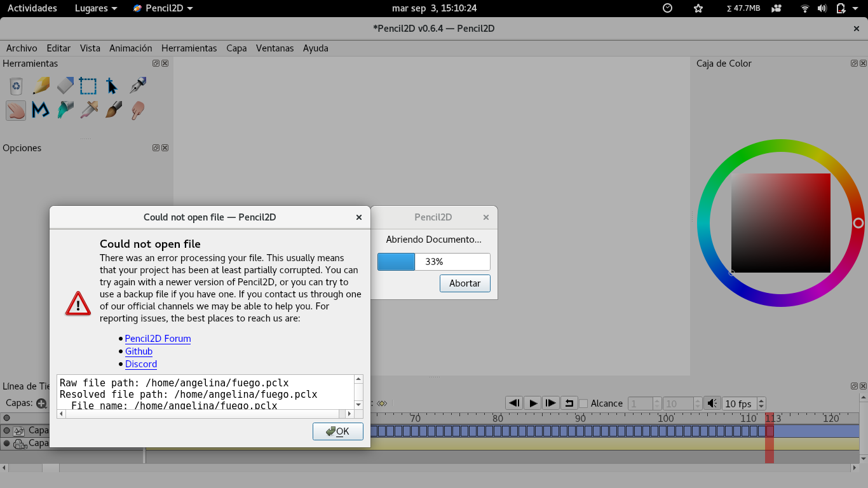
Task: Select the Hand pan tool
Action: pyautogui.click(x=16, y=110)
